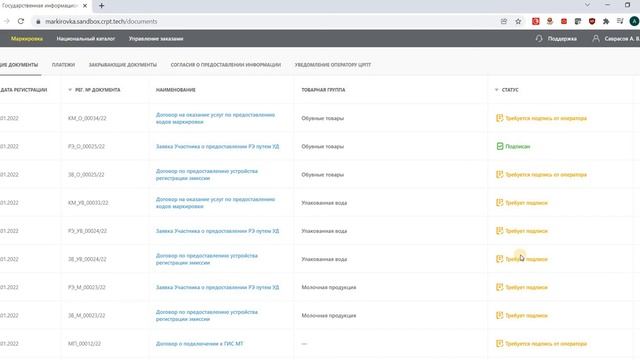Image resolution: width=640 pixels, height=360 pixels.
Task: Open the media queue icon in Chrome toolbar
Action: click(620, 21)
